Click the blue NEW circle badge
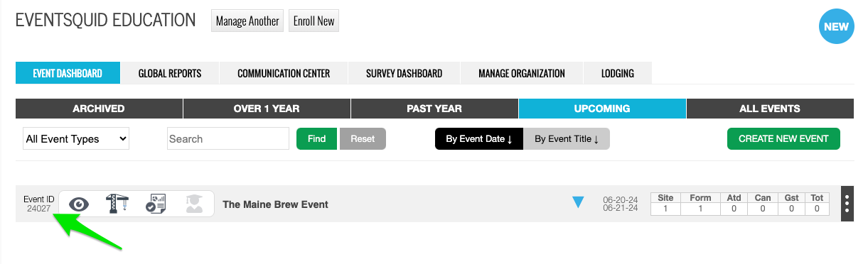Screen dimensions: 868x264 pyautogui.click(x=836, y=27)
